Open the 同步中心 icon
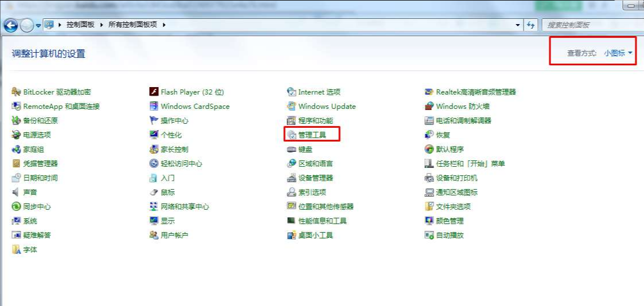 click(x=17, y=206)
